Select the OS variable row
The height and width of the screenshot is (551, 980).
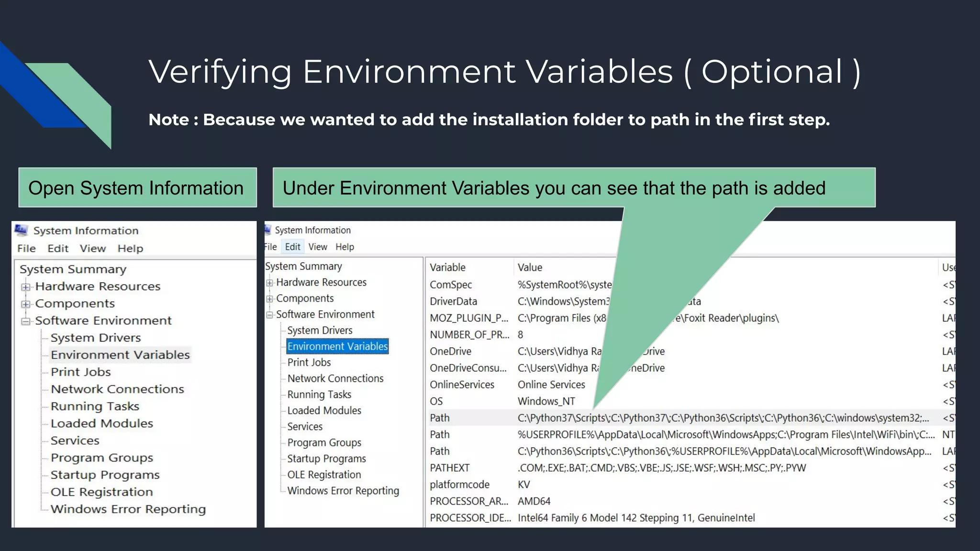point(690,401)
